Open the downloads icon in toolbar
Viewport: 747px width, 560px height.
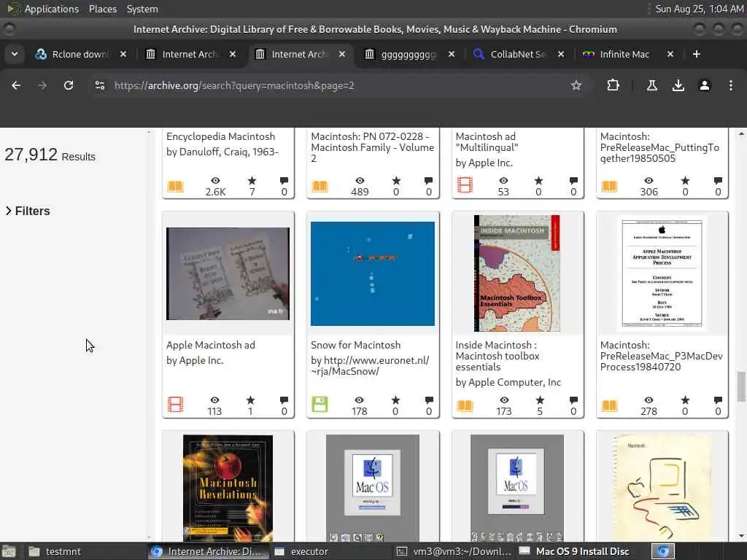tap(678, 85)
